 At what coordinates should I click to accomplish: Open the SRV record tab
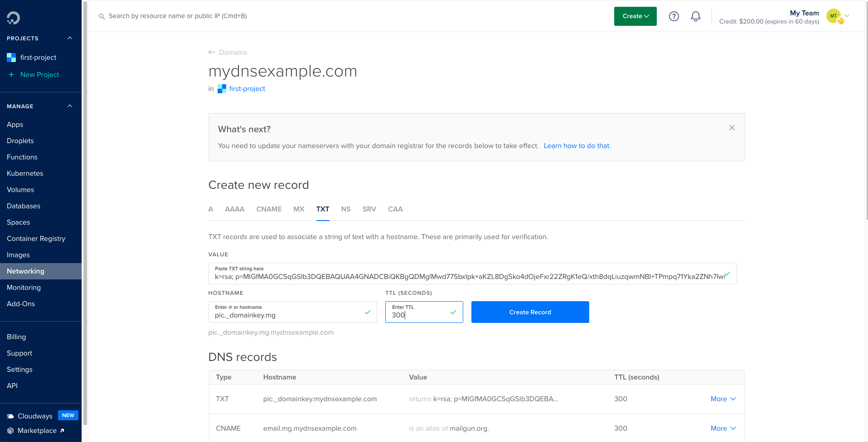click(x=369, y=209)
